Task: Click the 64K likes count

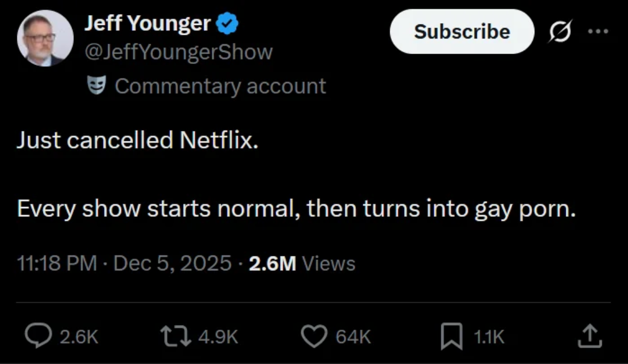Action: pyautogui.click(x=353, y=336)
